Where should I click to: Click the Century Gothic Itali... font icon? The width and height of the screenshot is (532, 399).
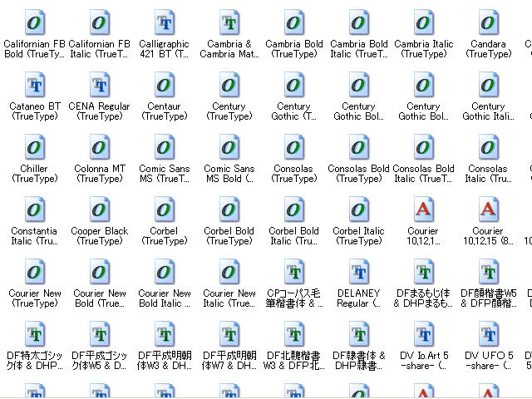point(488,85)
